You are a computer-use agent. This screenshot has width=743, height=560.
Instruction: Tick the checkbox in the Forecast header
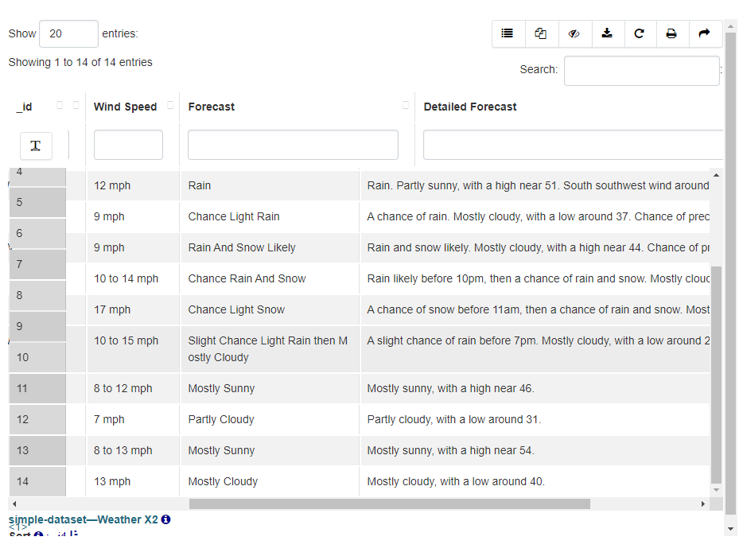(x=406, y=105)
